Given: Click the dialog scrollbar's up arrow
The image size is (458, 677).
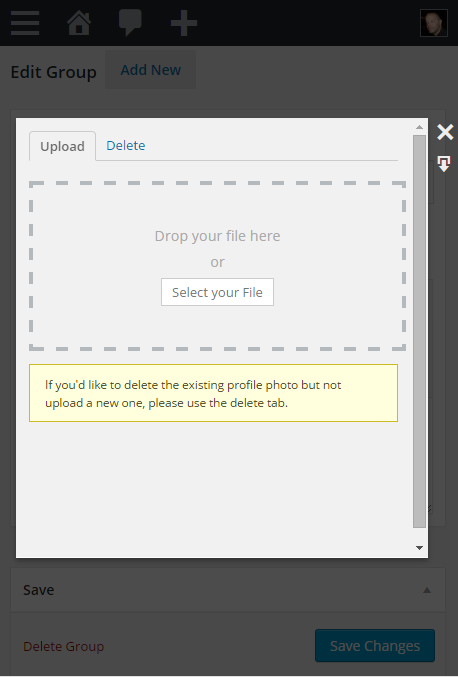Looking at the screenshot, I should (419, 127).
